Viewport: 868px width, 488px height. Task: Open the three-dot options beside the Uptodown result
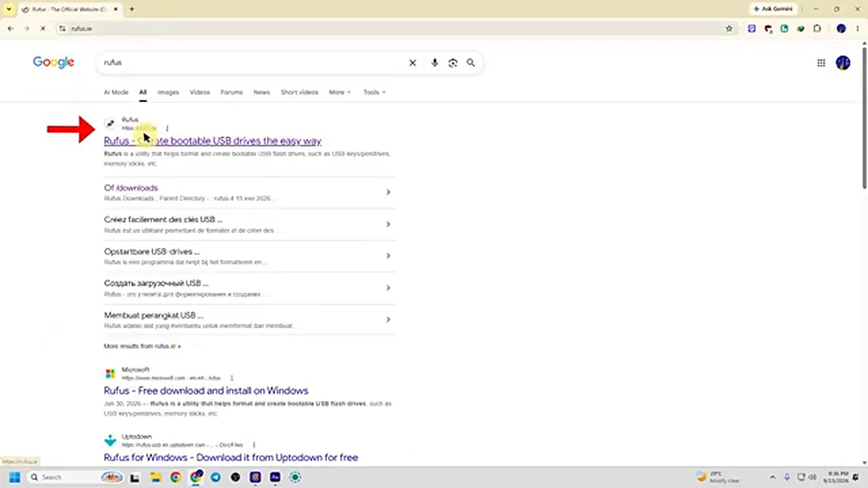click(x=254, y=445)
